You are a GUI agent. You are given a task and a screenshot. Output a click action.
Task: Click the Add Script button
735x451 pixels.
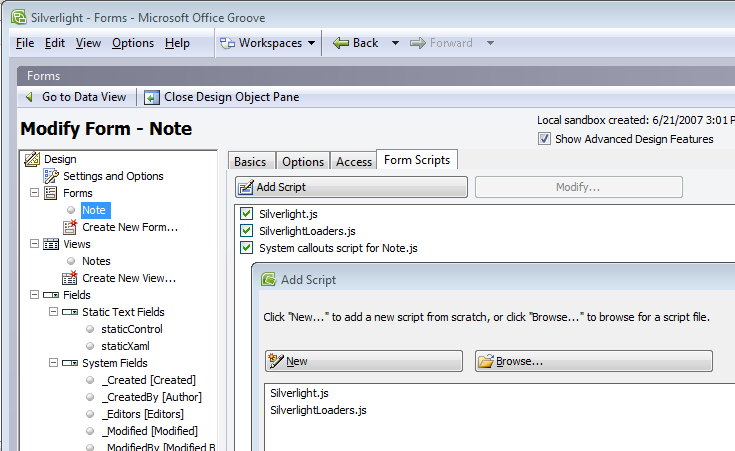(352, 187)
